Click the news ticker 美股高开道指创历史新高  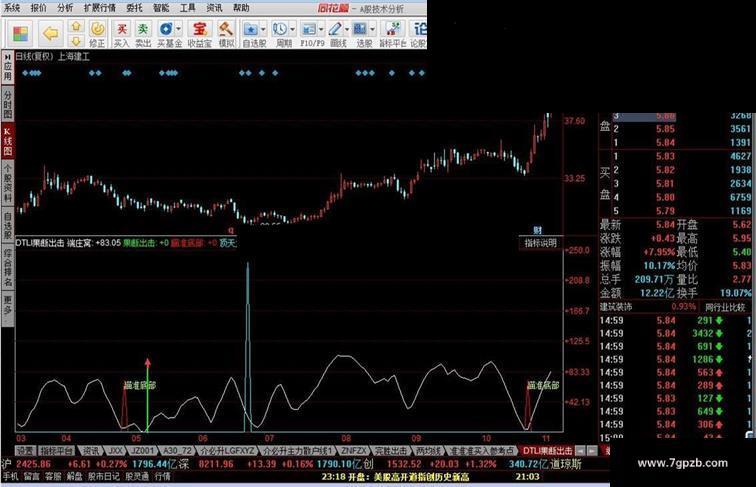pyautogui.click(x=420, y=477)
